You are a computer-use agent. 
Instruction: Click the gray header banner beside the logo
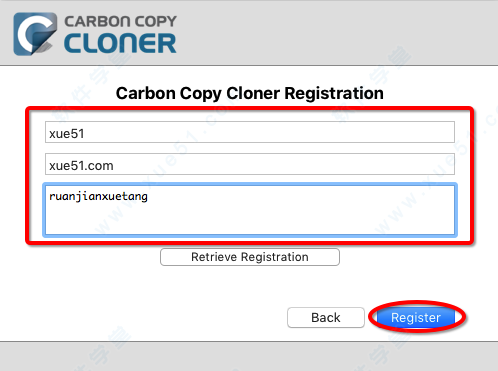coord(333,33)
